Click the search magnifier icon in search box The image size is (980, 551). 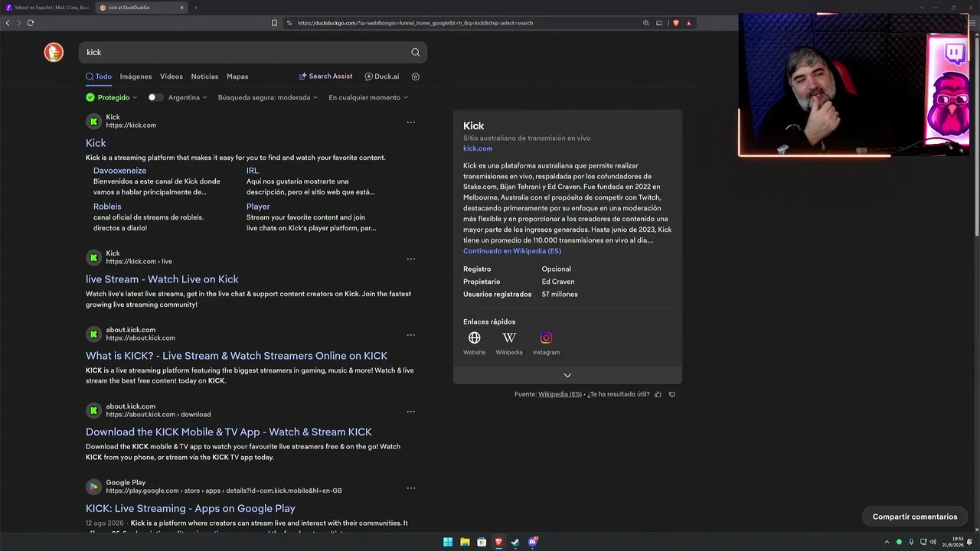(415, 52)
